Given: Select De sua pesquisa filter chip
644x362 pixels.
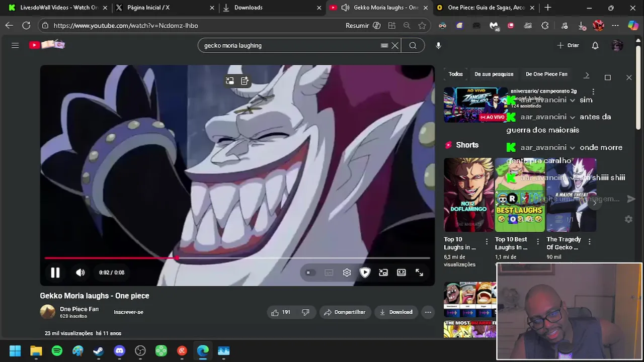Looking at the screenshot, I should click(494, 74).
